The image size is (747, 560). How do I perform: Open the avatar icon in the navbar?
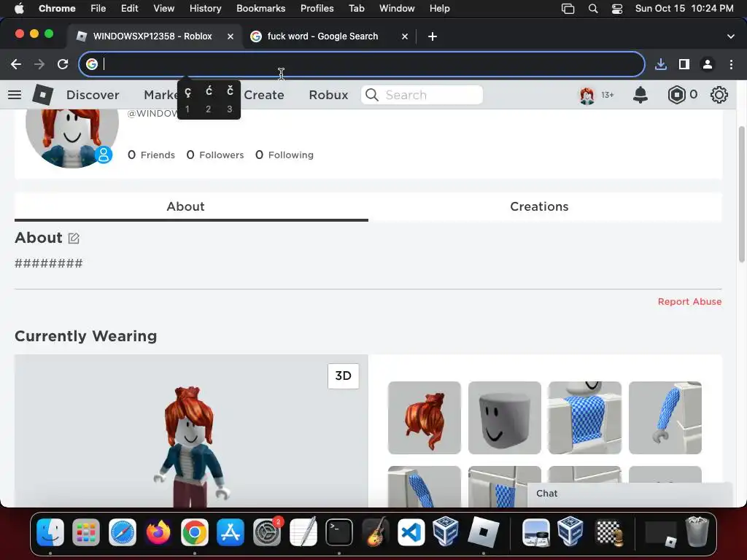pos(587,96)
